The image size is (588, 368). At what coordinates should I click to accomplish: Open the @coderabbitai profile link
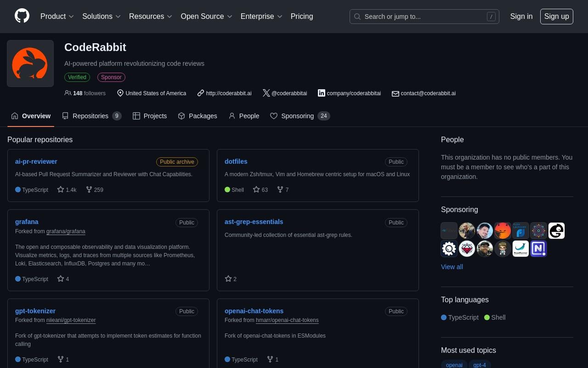289,93
